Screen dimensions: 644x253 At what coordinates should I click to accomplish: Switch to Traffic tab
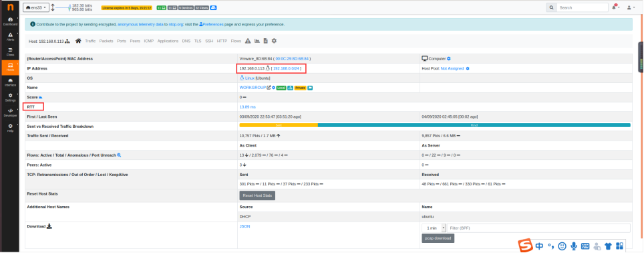click(x=90, y=41)
